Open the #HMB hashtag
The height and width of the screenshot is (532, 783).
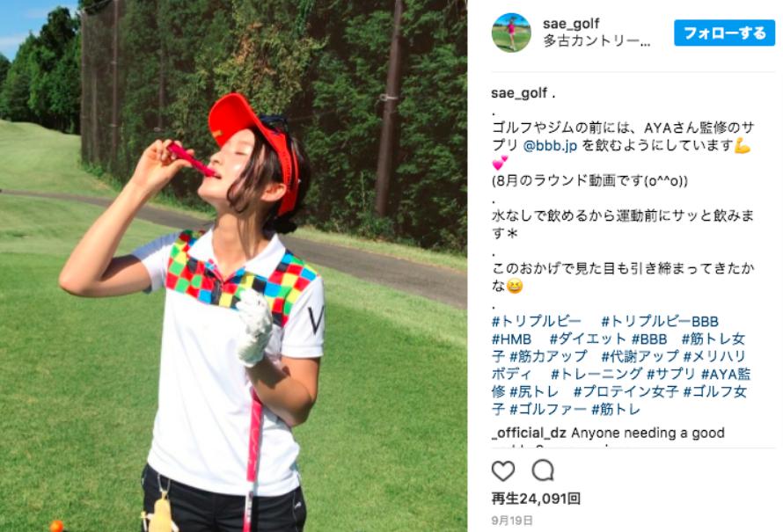click(x=511, y=339)
